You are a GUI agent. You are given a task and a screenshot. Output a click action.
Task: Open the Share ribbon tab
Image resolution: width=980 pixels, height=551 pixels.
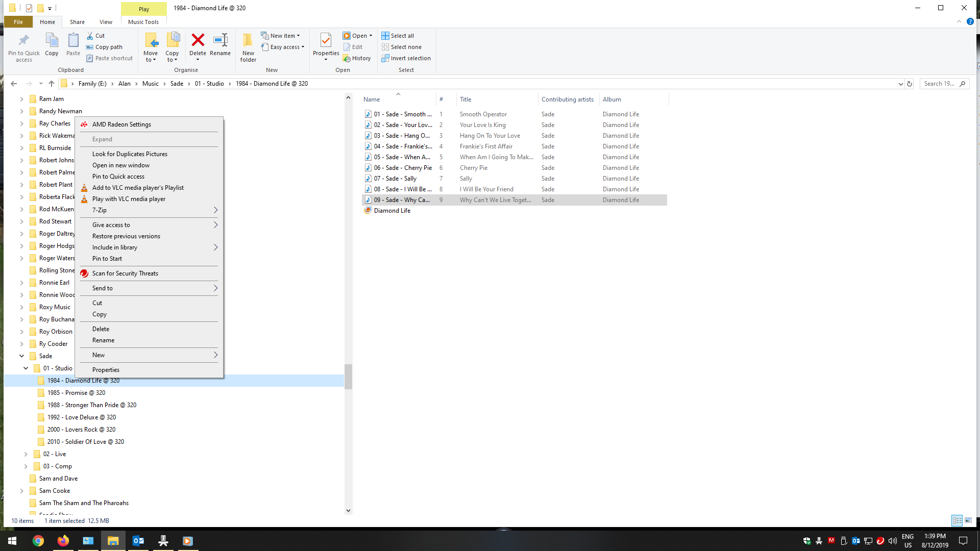point(77,22)
